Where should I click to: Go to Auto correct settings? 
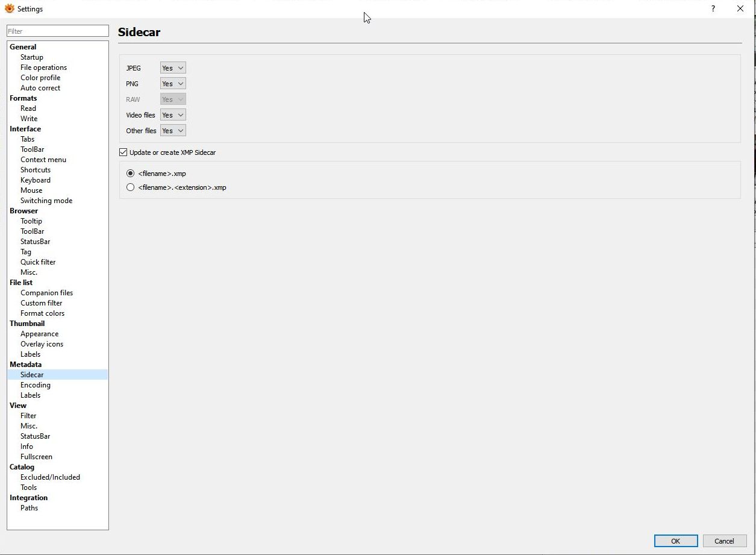click(x=40, y=88)
